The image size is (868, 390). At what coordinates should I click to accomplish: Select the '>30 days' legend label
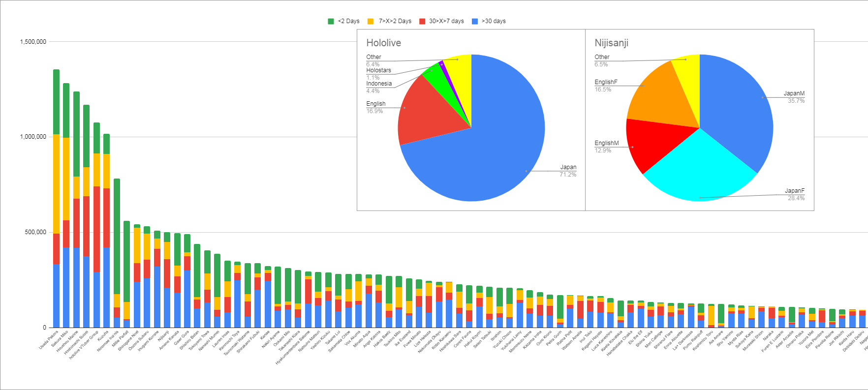pos(494,21)
